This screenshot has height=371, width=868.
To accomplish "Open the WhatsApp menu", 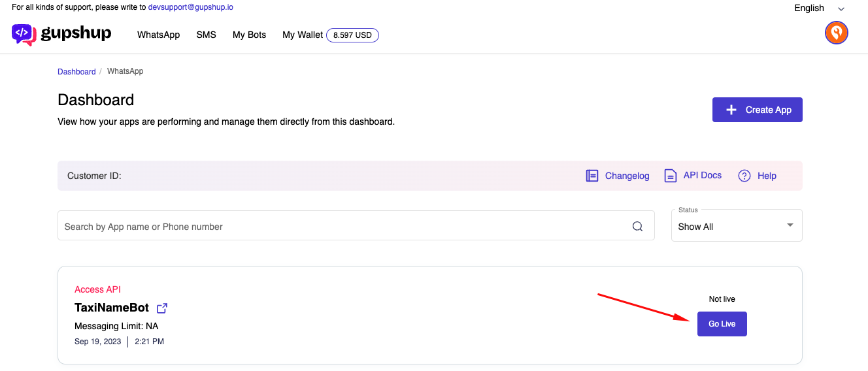I will (x=158, y=35).
